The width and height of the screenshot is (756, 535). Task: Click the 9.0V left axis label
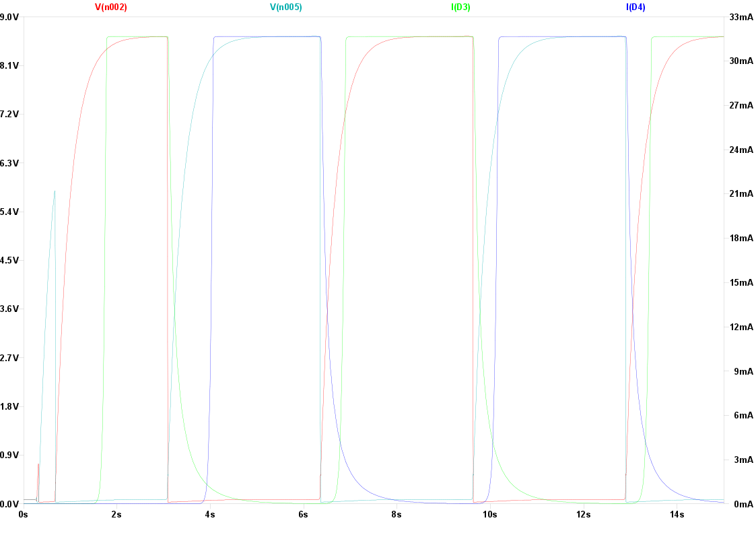[9, 18]
